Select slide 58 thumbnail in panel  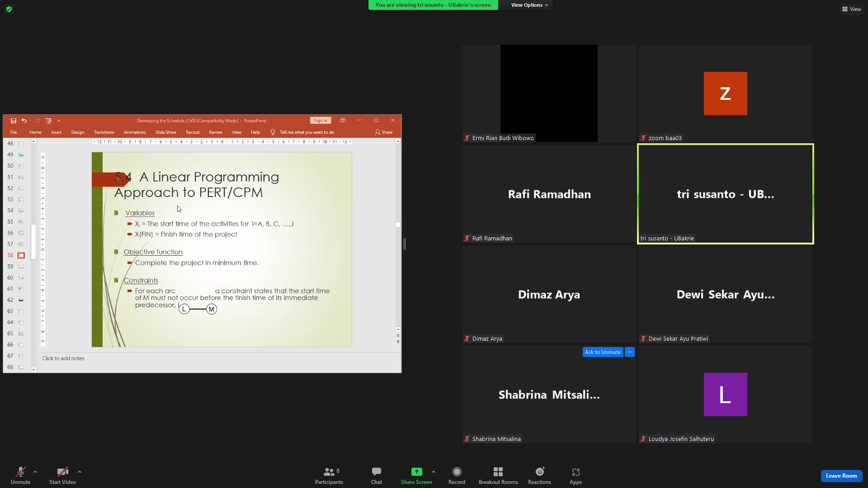[x=21, y=255]
